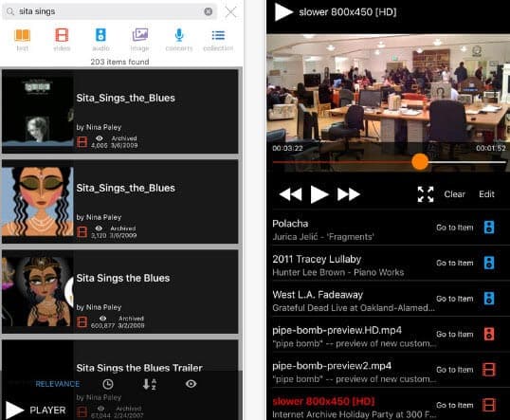Image resolution: width=510 pixels, height=420 pixels.
Task: Open 'Sita Sings the Blues' result with 600,877 views
Action: tap(120, 292)
